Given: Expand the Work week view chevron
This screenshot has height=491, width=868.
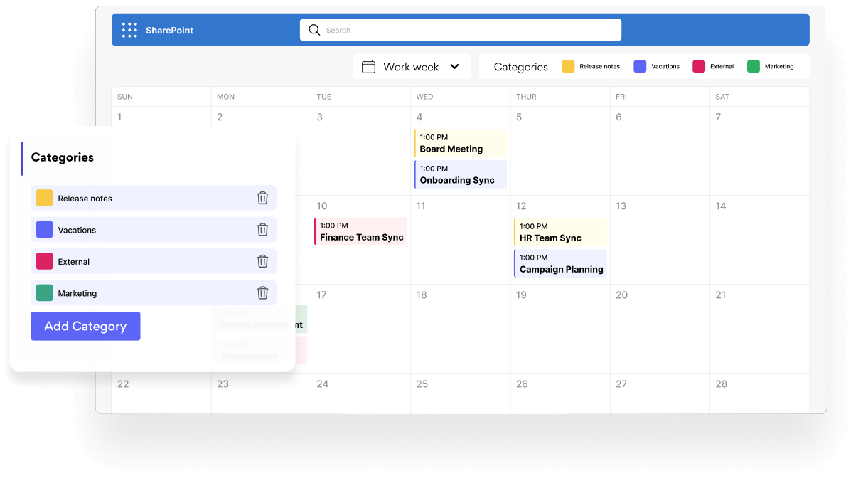Looking at the screenshot, I should [x=455, y=67].
